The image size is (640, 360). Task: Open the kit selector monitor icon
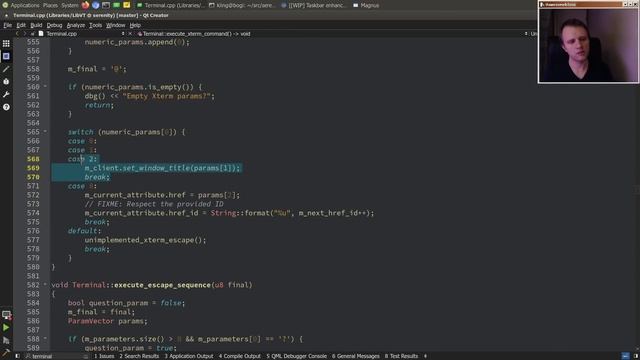point(6,315)
